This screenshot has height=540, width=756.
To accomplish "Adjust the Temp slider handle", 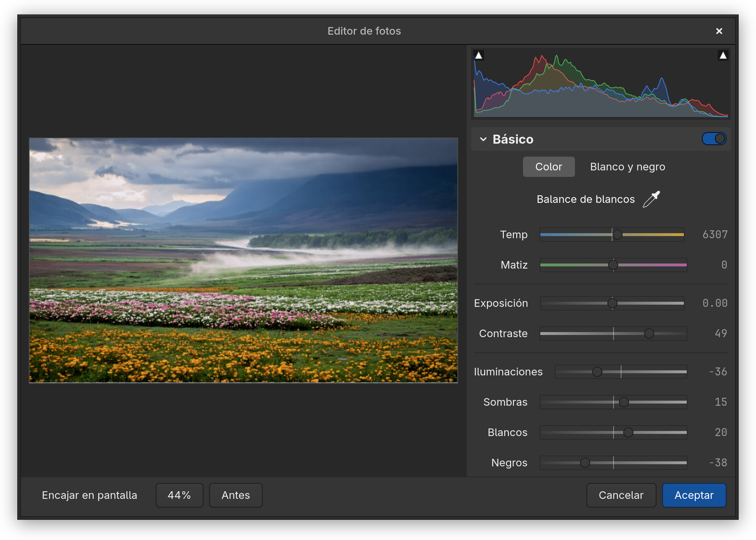I will (x=617, y=235).
